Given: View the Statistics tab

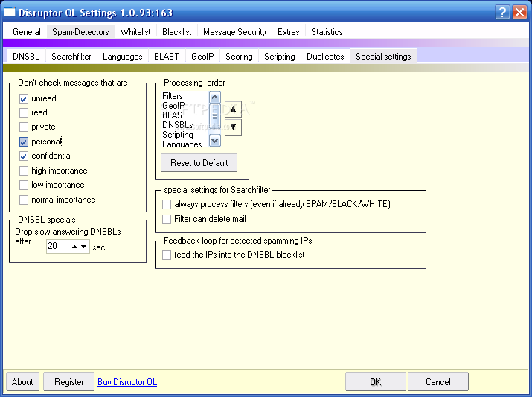Looking at the screenshot, I should pyautogui.click(x=327, y=32).
